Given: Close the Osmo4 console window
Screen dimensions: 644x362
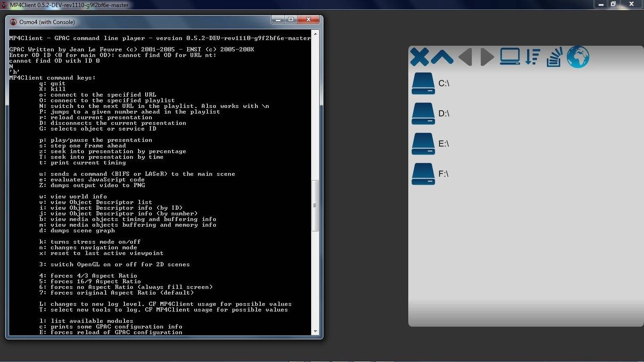Looking at the screenshot, I should pos(308,20).
